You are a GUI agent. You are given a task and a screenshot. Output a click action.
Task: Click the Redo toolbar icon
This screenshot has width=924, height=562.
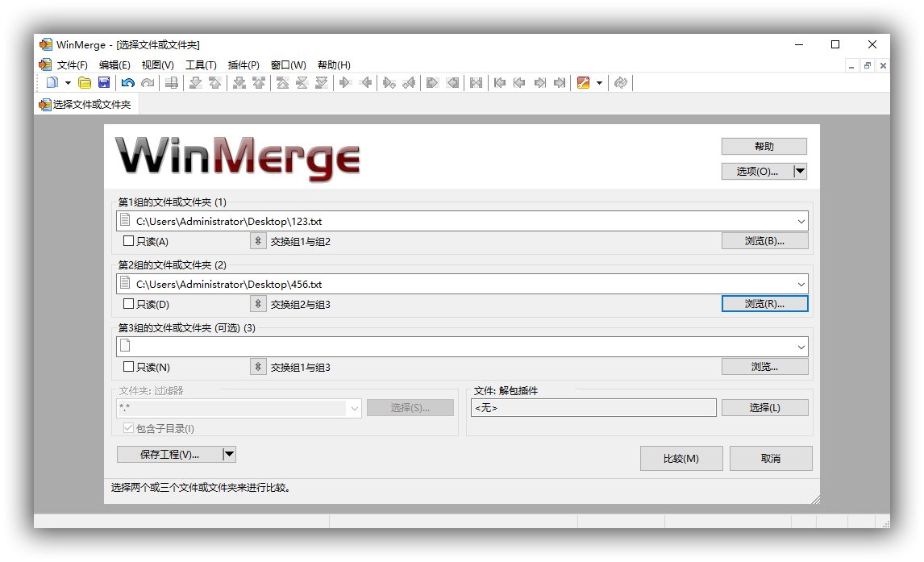(148, 82)
